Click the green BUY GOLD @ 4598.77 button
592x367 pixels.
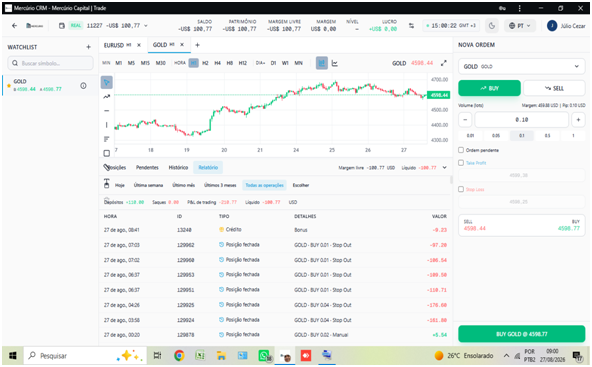(x=521, y=334)
